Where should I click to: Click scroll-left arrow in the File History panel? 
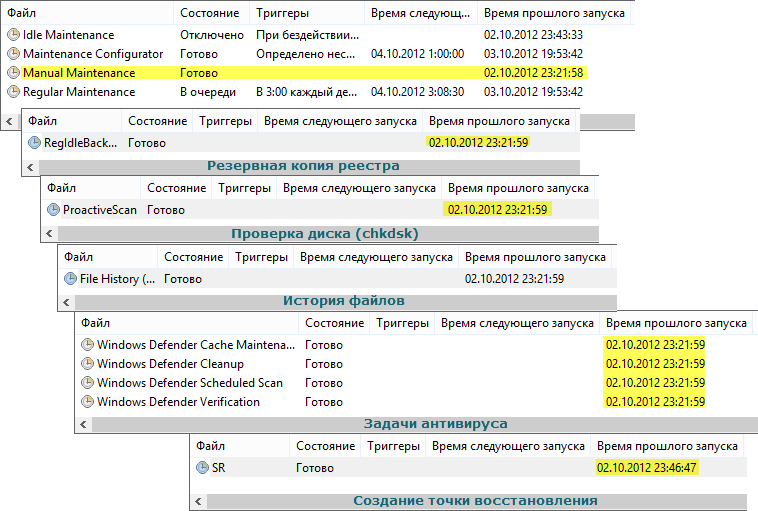click(66, 303)
